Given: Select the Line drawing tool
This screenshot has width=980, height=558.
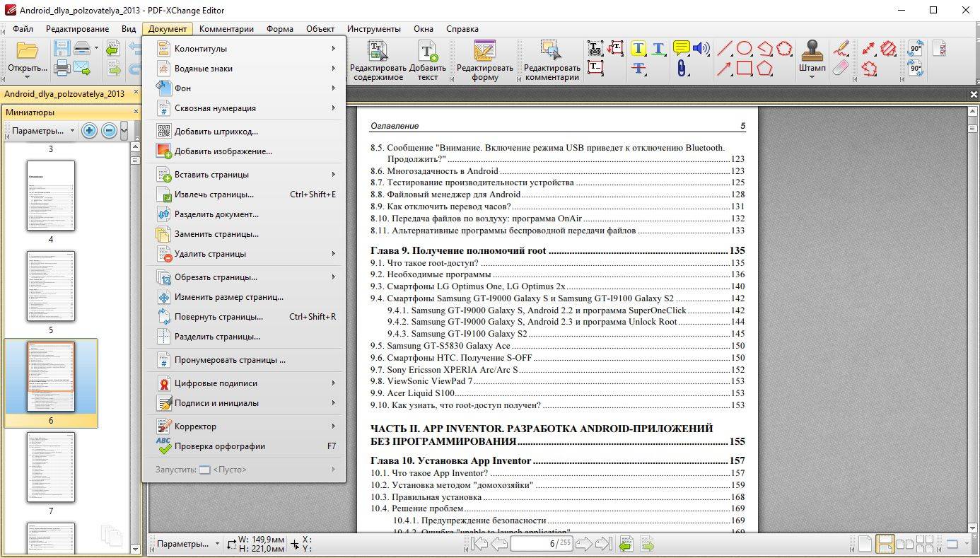Looking at the screenshot, I should [724, 48].
